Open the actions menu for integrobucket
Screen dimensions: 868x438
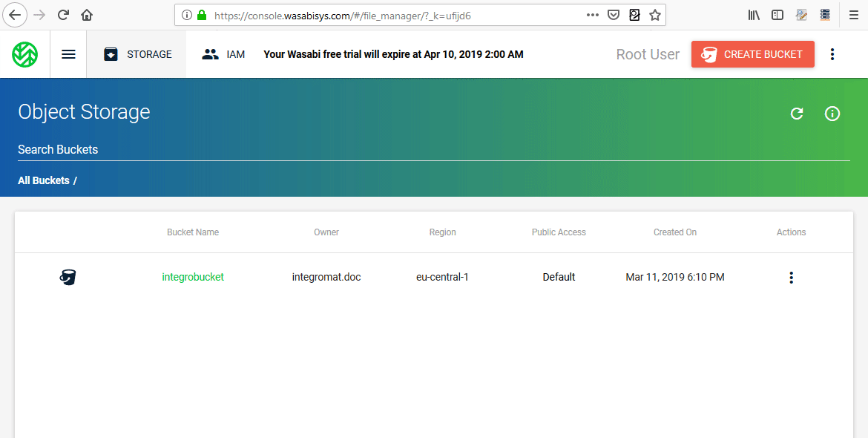click(791, 278)
